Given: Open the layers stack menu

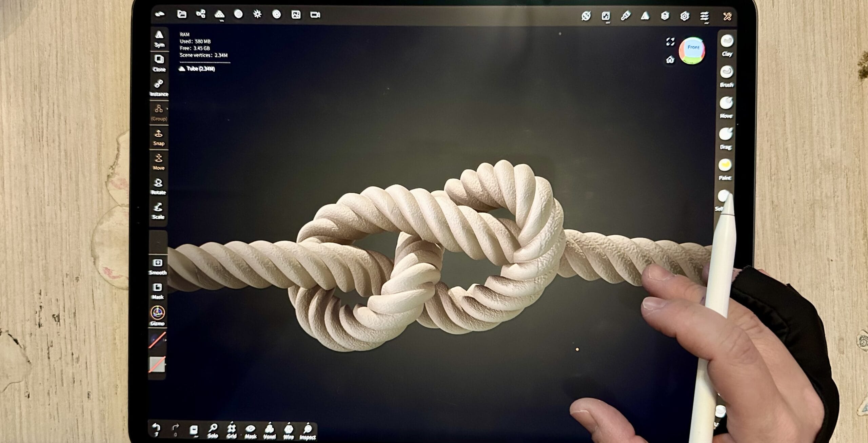Looking at the screenshot, I should pos(665,16).
